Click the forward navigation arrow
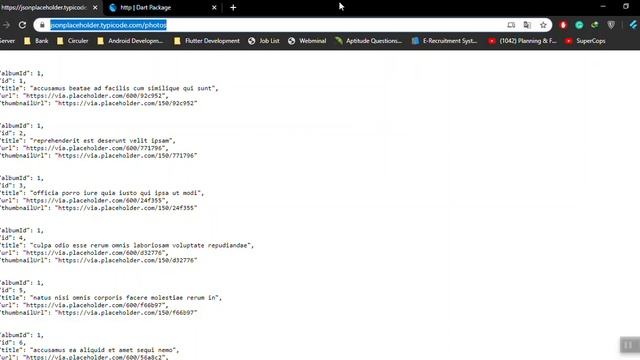The width and height of the screenshot is (640, 360). pyautogui.click(x=6, y=25)
